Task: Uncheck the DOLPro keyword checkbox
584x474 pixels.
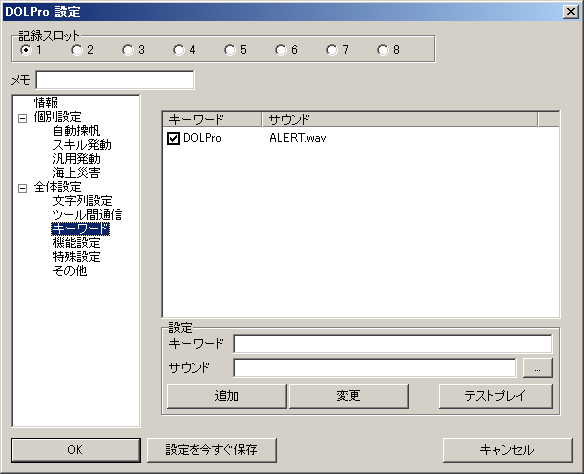Action: (x=173, y=139)
